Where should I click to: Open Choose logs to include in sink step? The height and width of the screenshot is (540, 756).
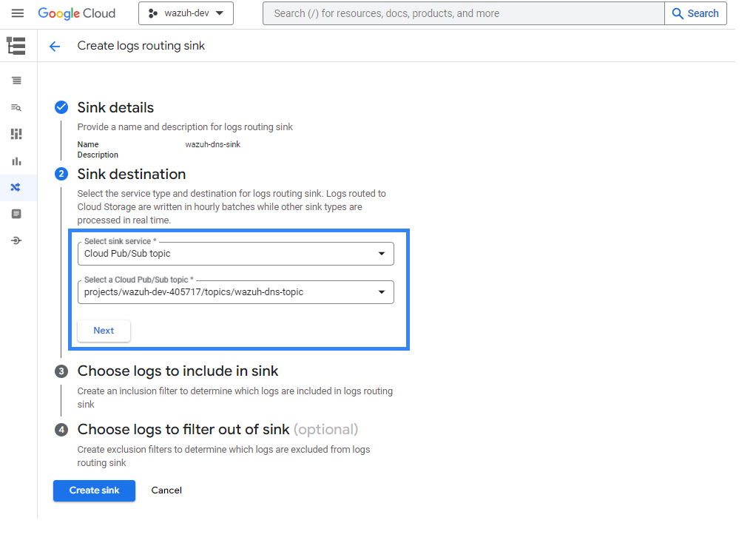click(178, 371)
